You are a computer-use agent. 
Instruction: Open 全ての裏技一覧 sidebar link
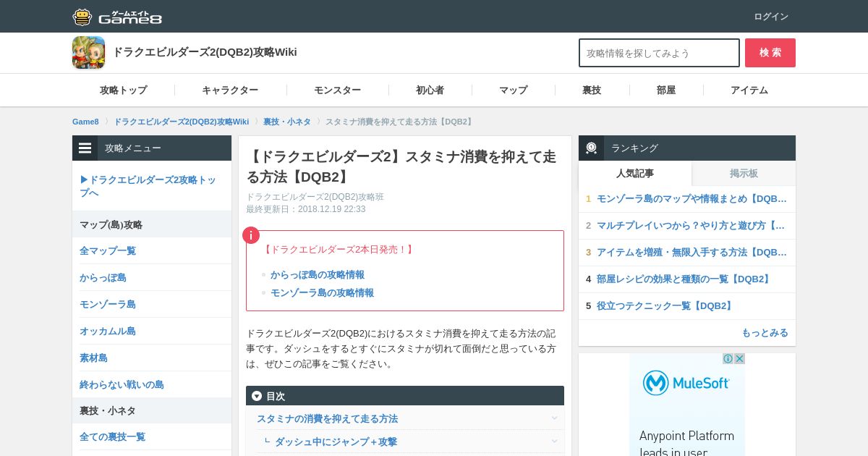point(112,436)
